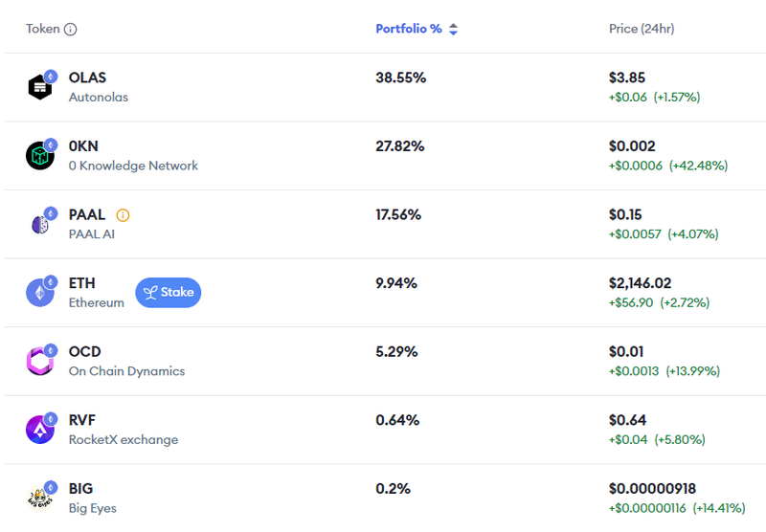Click the warning info icon beside PAAL
The image size is (766, 532).
point(123,215)
